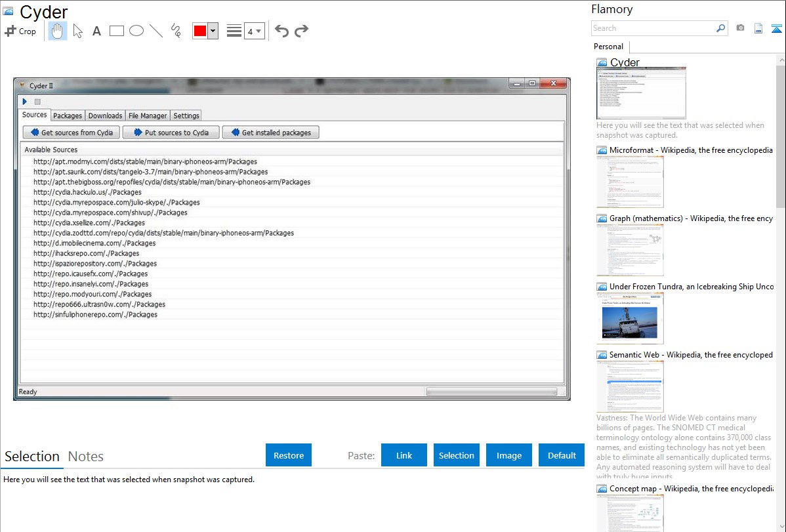Image resolution: width=786 pixels, height=532 pixels.
Task: Select the apt.thebigboss.org source row
Action: [292, 182]
